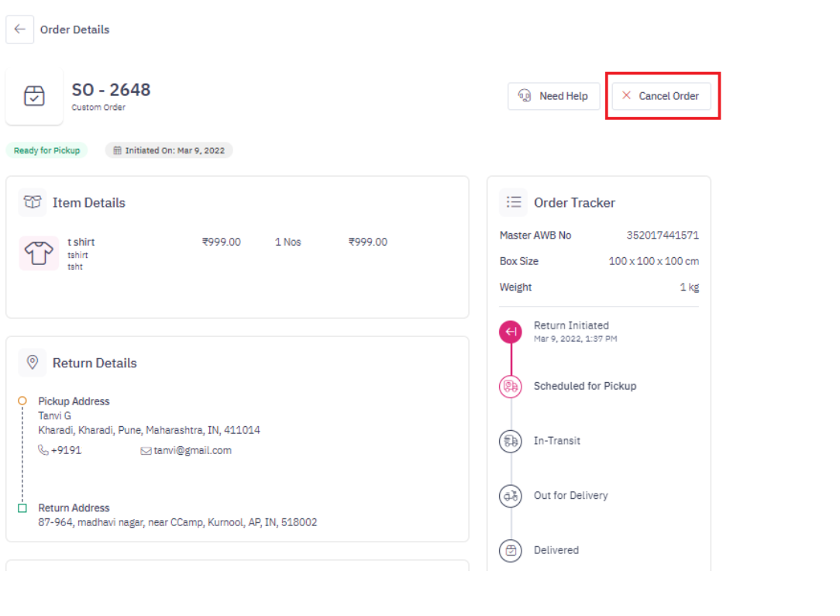The height and width of the screenshot is (616, 840).
Task: Click the Initiated On: Mar 9, 2022 chip
Action: coord(169,150)
